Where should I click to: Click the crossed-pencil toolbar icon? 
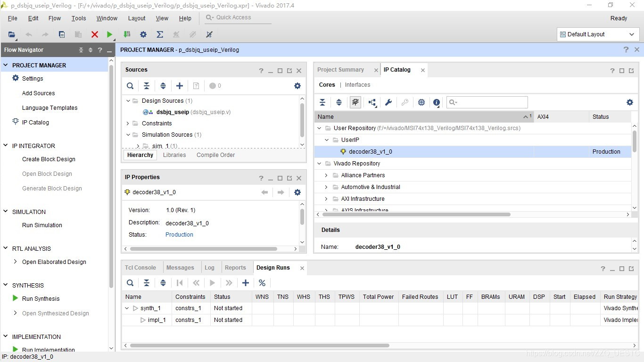pyautogui.click(x=209, y=34)
